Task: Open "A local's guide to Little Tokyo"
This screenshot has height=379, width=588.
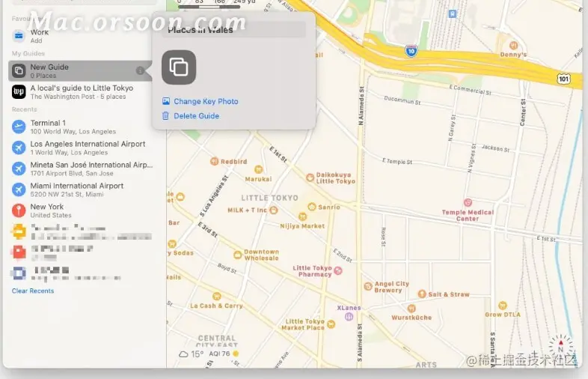Action: [82, 91]
